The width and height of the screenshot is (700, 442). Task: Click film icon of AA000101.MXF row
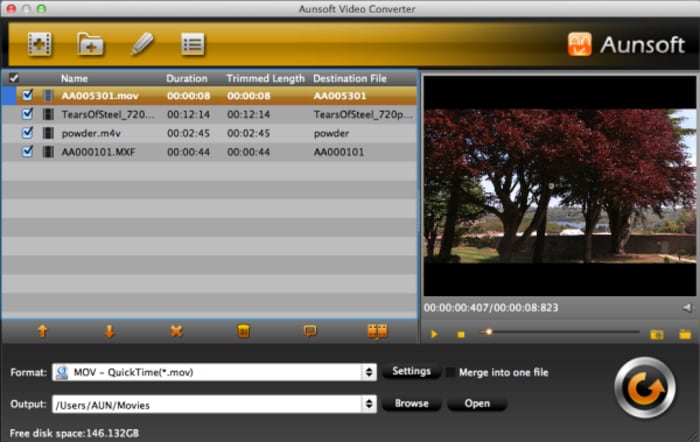pyautogui.click(x=48, y=152)
